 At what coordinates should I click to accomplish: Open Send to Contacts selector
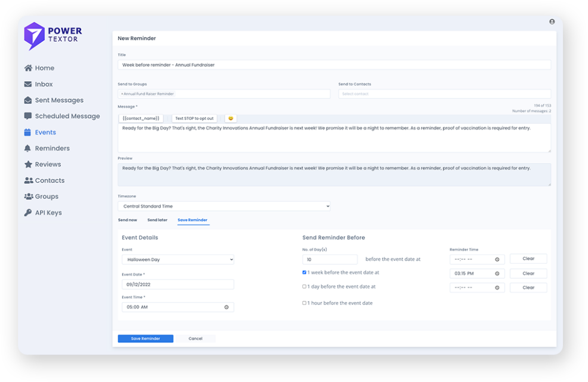click(444, 94)
